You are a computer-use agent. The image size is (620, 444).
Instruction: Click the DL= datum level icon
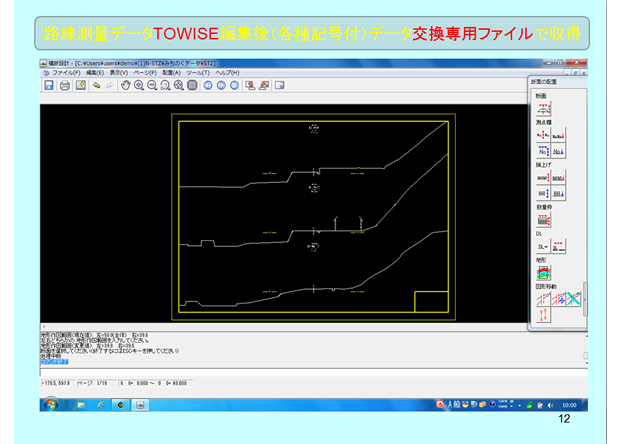(x=543, y=247)
